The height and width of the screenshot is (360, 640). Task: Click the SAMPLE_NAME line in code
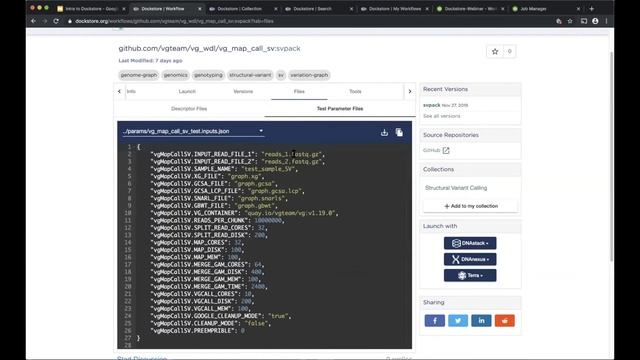(224, 169)
